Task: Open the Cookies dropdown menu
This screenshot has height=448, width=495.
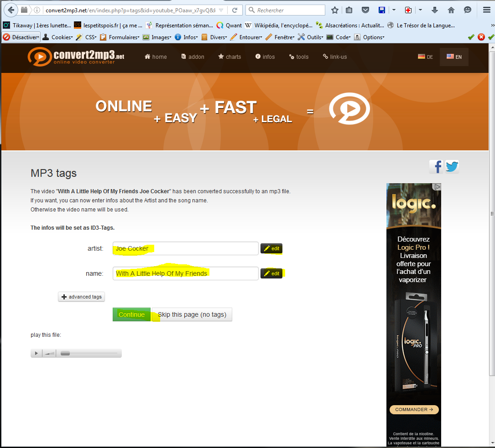Action: click(x=57, y=37)
